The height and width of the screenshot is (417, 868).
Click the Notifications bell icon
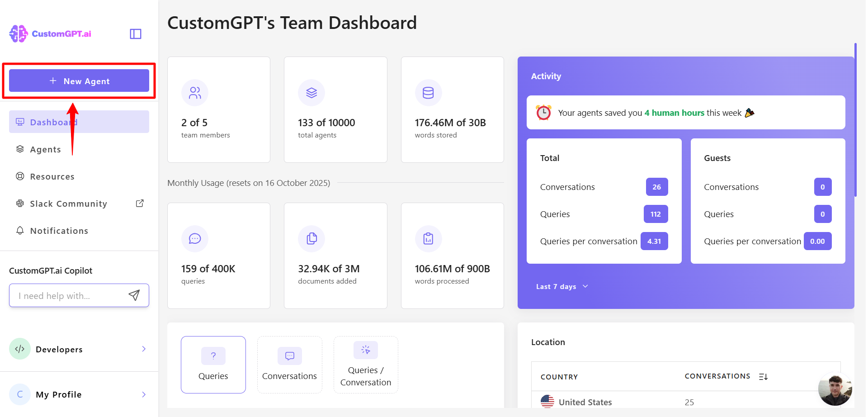(20, 230)
